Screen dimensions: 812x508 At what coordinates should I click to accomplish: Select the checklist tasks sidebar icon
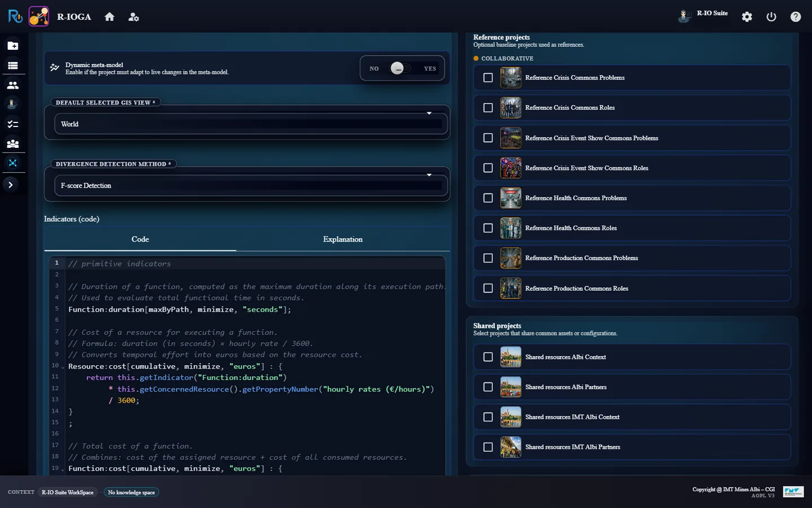(x=12, y=124)
